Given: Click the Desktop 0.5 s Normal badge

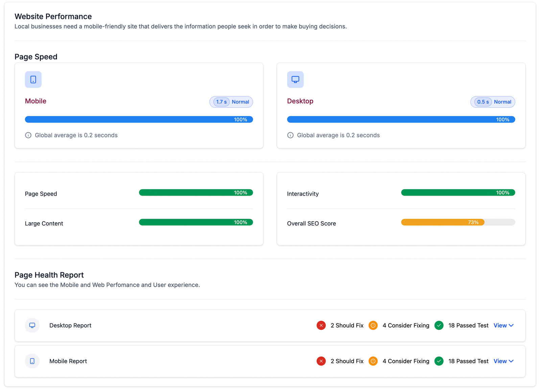Looking at the screenshot, I should [493, 102].
